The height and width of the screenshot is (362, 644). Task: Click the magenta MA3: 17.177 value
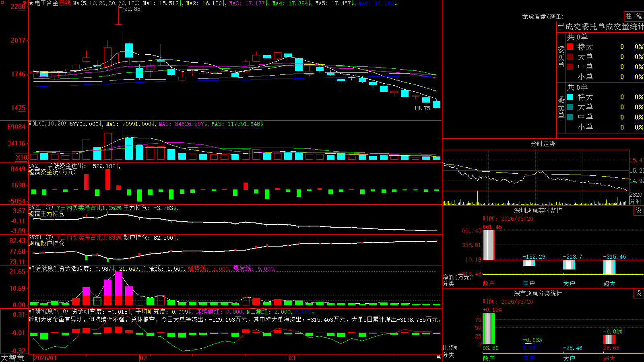249,3
